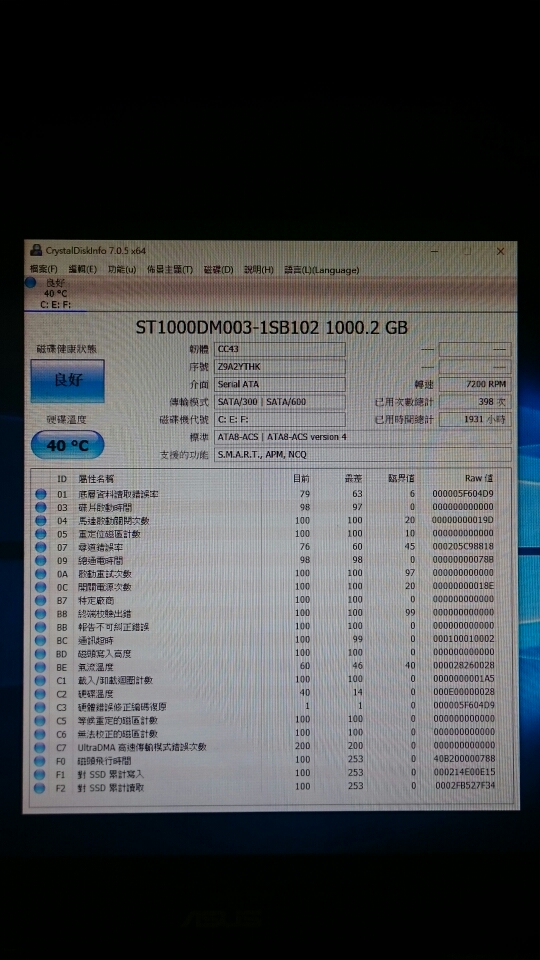Click the Serial ATA interface field
This screenshot has width=540, height=960.
point(280,384)
